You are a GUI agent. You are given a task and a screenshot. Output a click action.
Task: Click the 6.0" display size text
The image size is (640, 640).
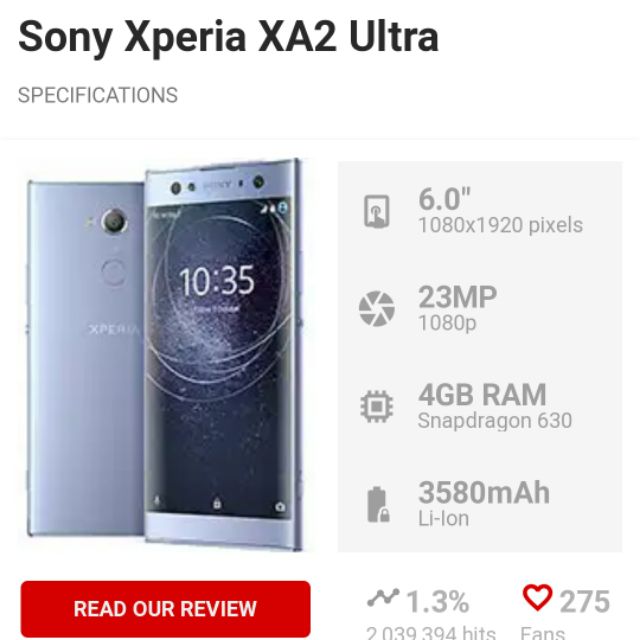point(444,200)
